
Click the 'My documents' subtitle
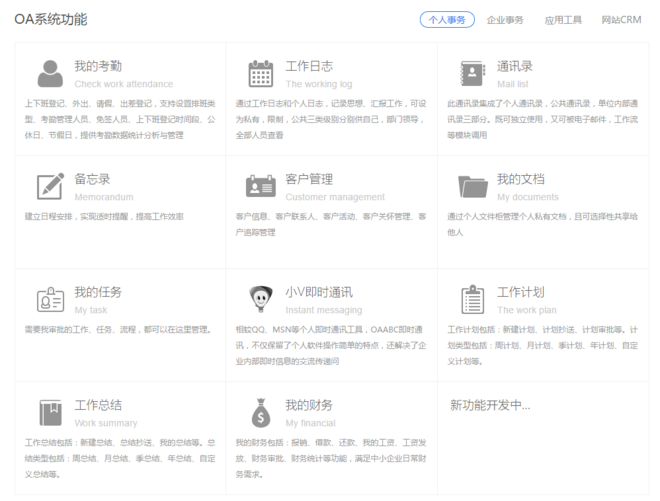point(528,197)
